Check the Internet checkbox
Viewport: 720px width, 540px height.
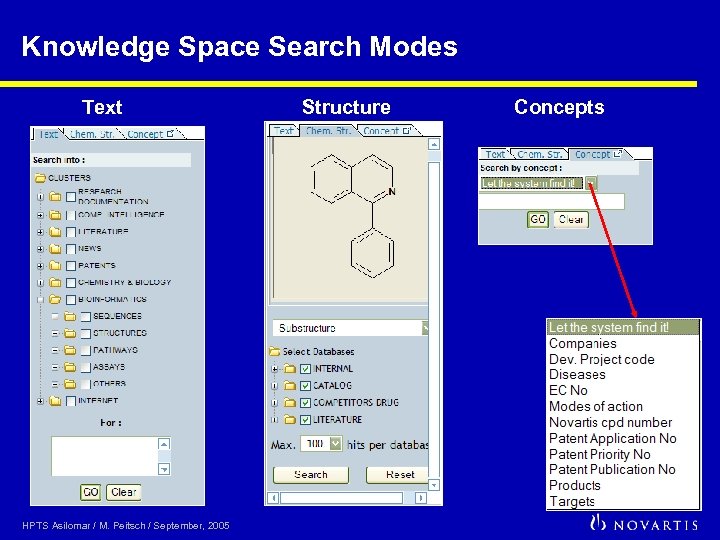pyautogui.click(x=71, y=401)
